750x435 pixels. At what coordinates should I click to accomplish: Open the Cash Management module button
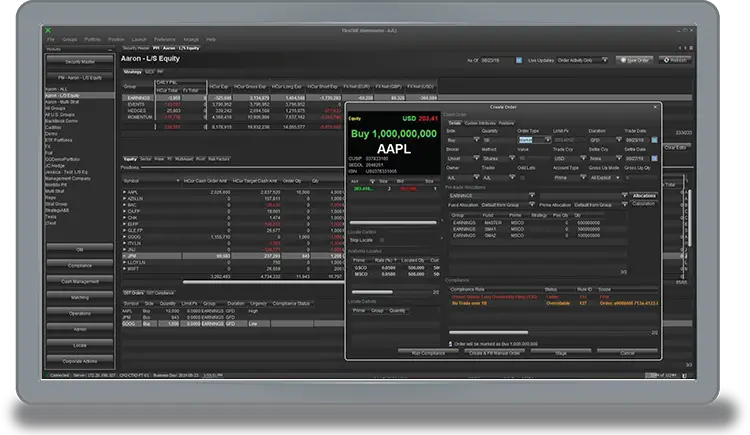click(x=79, y=281)
